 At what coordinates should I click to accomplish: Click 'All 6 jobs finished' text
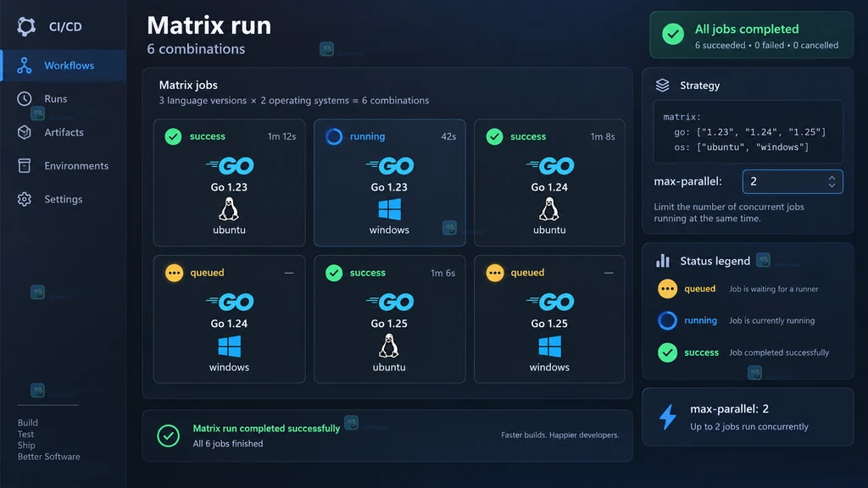(x=228, y=444)
